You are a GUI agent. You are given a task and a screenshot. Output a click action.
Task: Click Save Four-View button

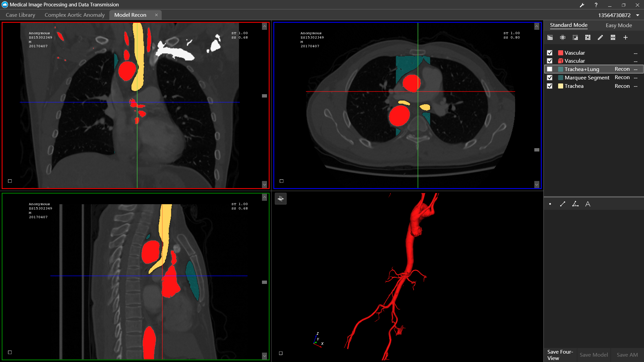click(560, 355)
